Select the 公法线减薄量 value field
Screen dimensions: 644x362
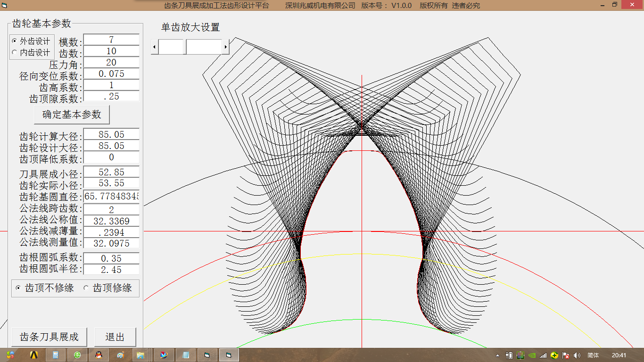point(111,232)
